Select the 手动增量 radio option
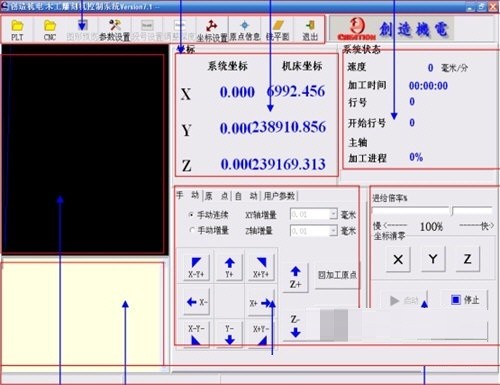The height and width of the screenshot is (385, 500). (191, 230)
